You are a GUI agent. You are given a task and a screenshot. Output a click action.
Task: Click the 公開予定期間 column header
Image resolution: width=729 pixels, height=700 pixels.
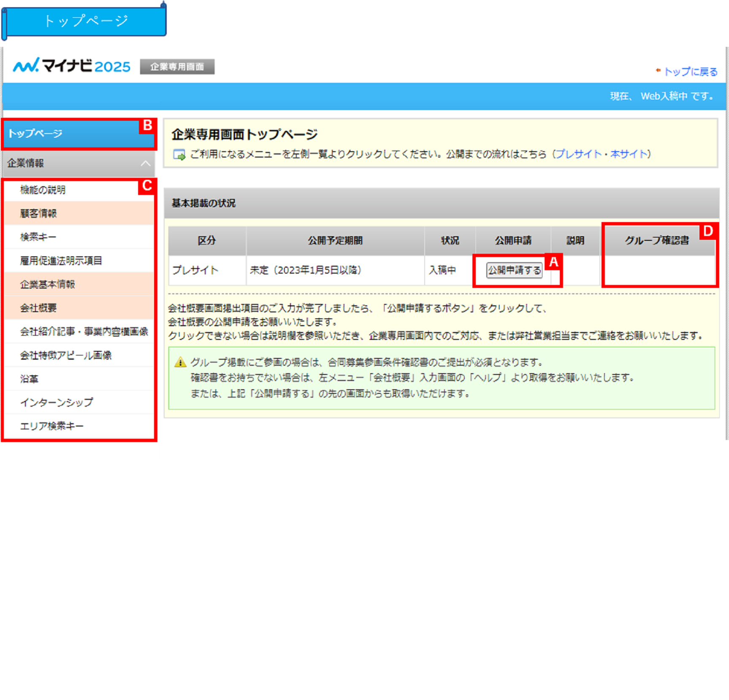[335, 241]
